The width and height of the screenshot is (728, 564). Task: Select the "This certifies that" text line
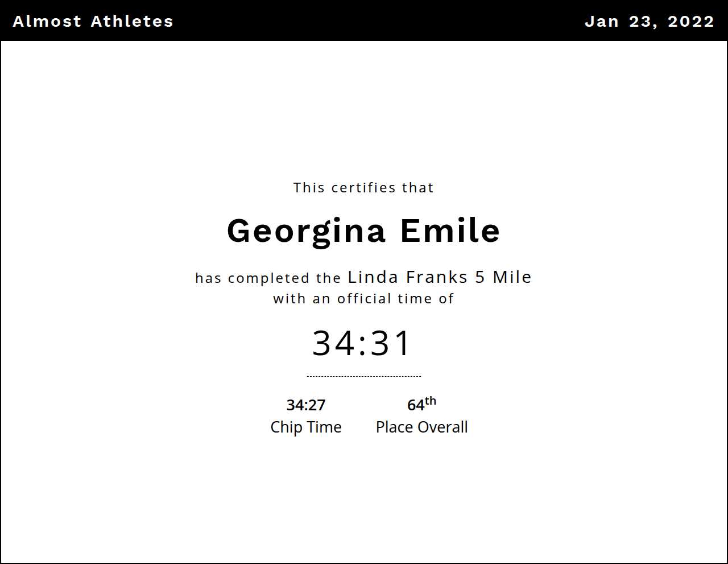pyautogui.click(x=363, y=188)
